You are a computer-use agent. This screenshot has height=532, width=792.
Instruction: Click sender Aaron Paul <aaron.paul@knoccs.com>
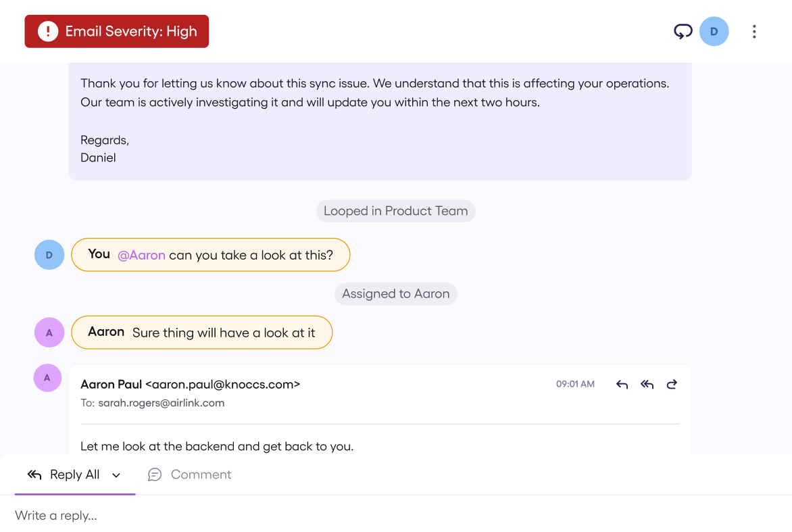tap(191, 385)
